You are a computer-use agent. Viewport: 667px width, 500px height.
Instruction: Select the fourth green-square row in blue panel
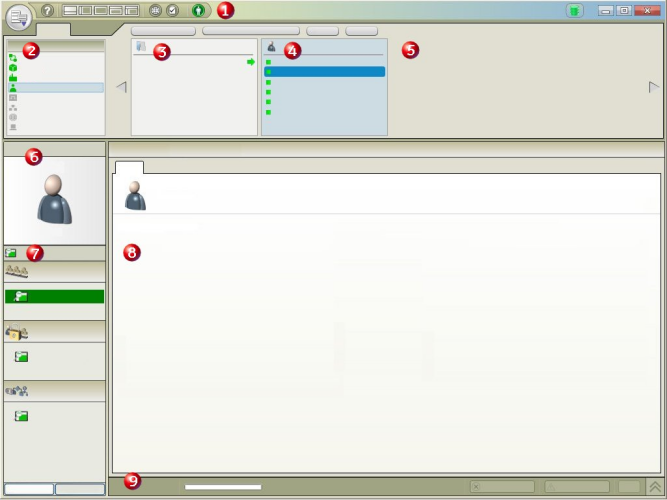(325, 92)
